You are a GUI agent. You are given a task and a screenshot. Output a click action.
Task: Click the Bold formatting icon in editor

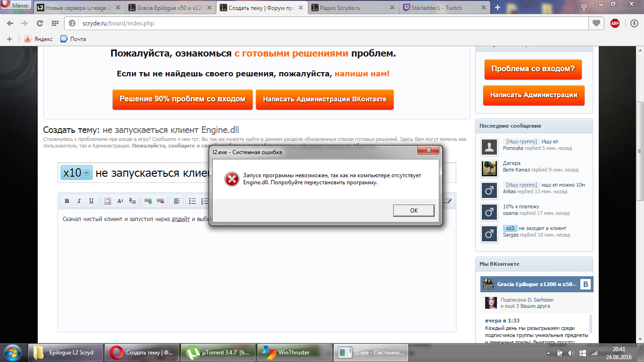point(67,201)
